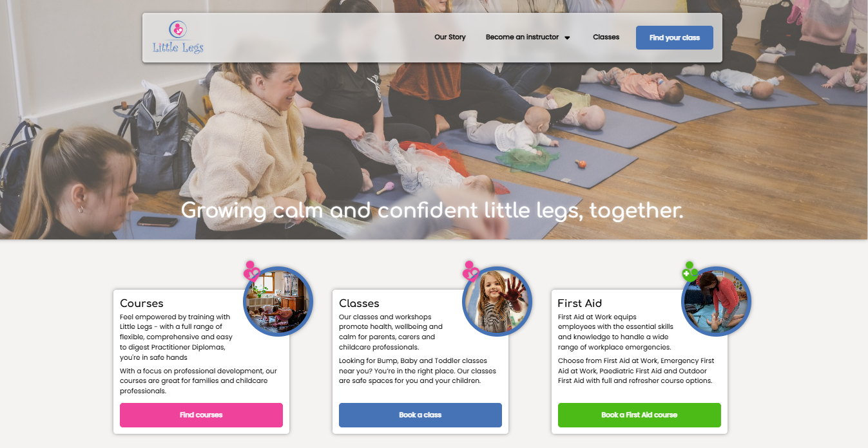Go to Our Story page

point(450,37)
